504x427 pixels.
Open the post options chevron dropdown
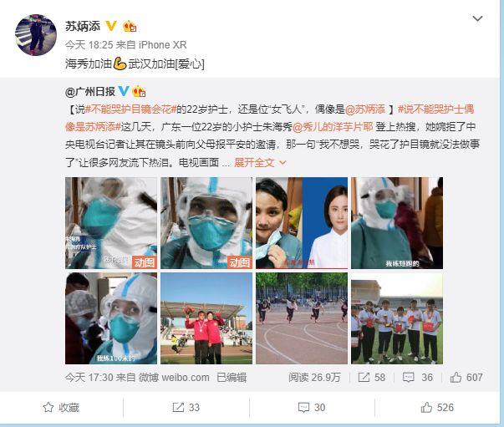pyautogui.click(x=477, y=18)
